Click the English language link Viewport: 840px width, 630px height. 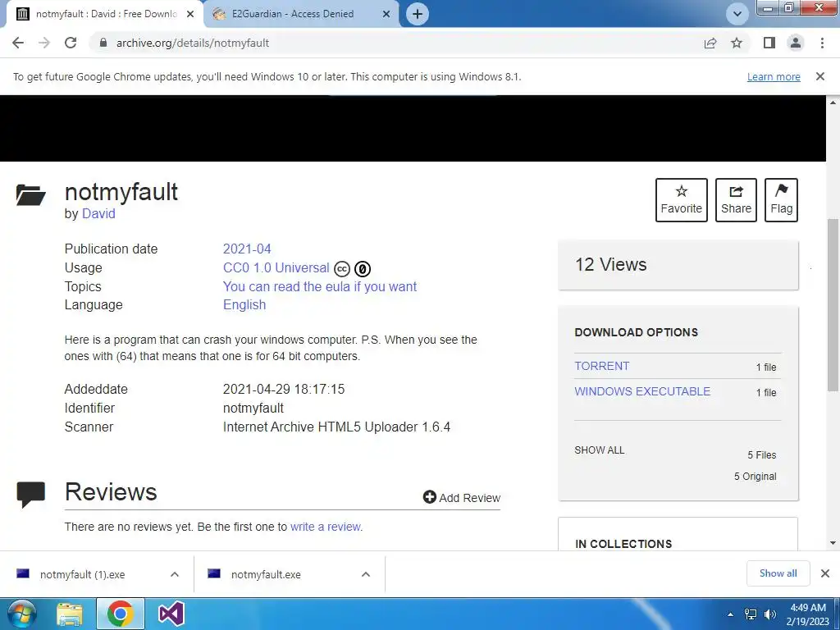coord(244,305)
